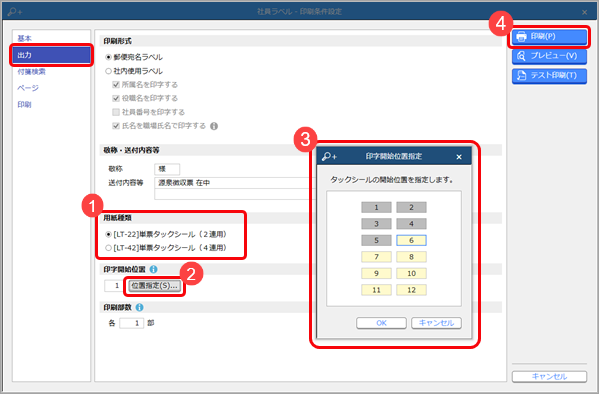The image size is (599, 394).
Task: Toggle 社員番号を印字する checkbox
Action: pyautogui.click(x=116, y=112)
